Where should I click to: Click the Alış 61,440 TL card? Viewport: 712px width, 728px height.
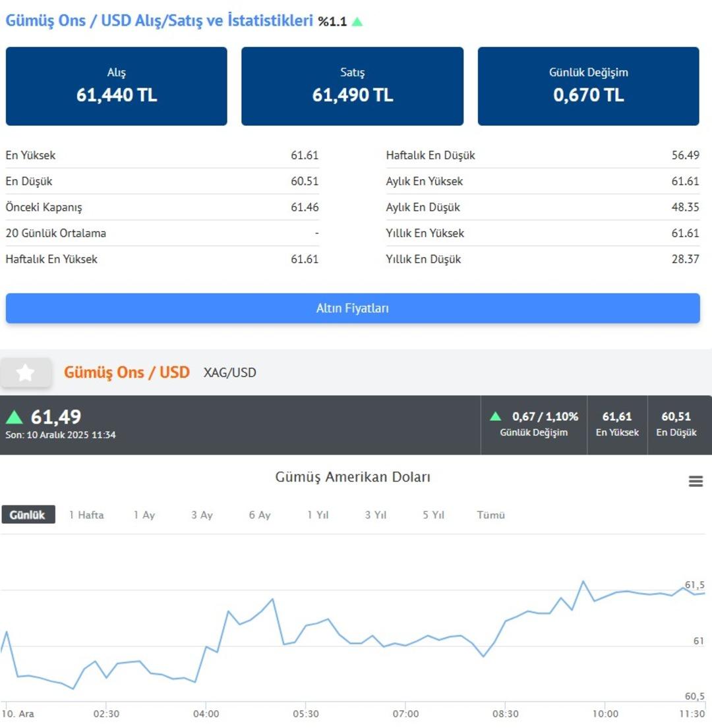[117, 86]
